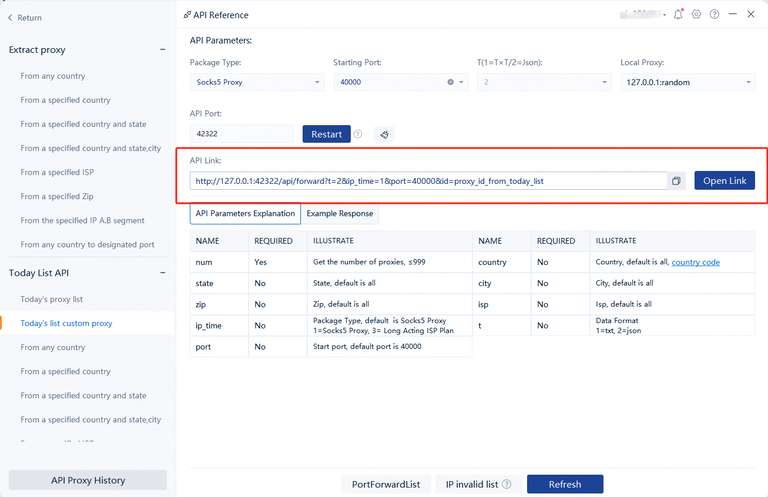This screenshot has width=768, height=497.
Task: Open the notifications bell
Action: point(679,15)
